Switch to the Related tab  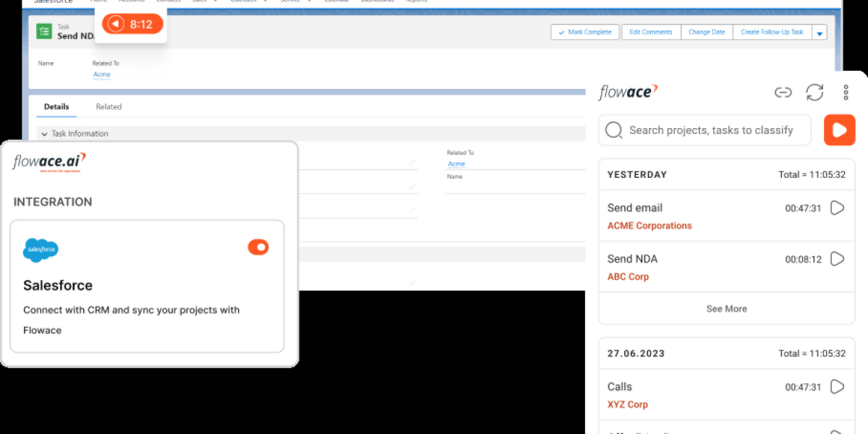[x=109, y=106]
